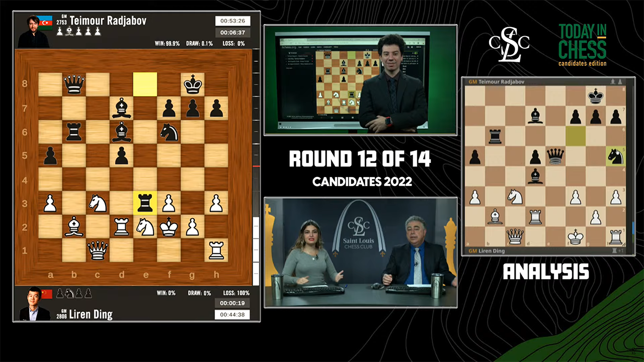
Task: Click the Liren Ding name label
Action: tap(90, 315)
